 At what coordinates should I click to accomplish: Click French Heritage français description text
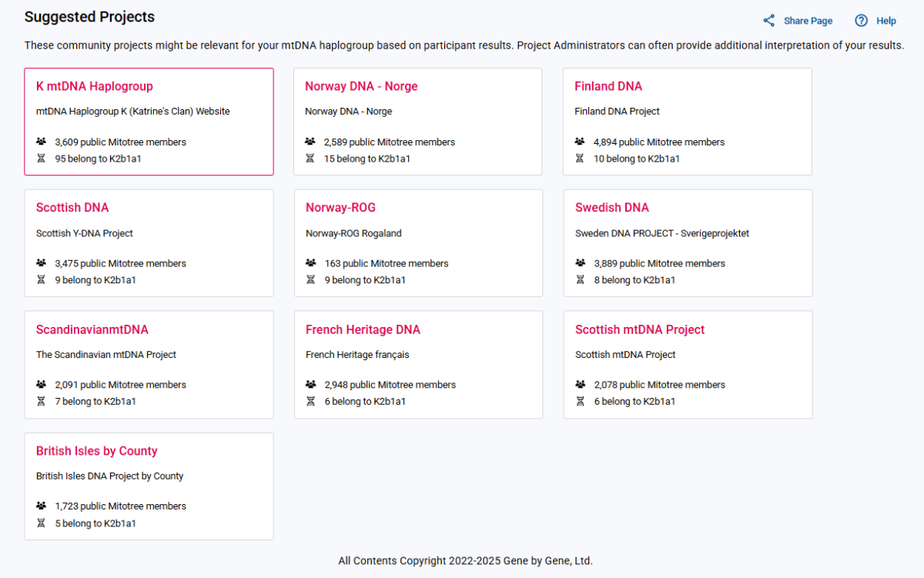click(x=357, y=355)
